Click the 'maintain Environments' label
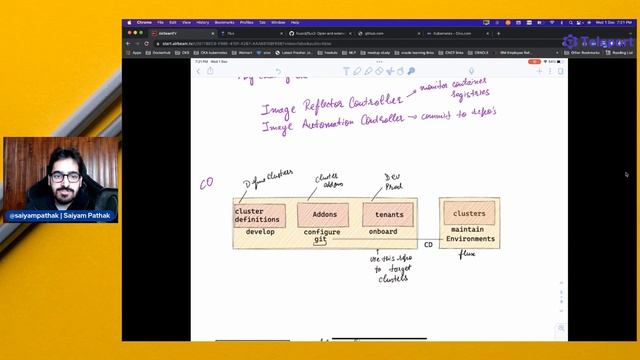Viewport: 640px width, 360px height. pos(470,234)
